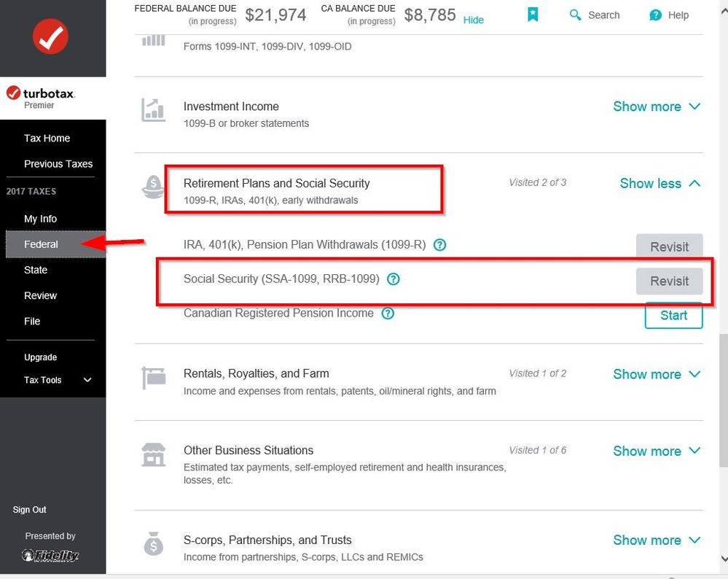728x579 pixels.
Task: Expand Other Business Situations section
Action: 657,451
